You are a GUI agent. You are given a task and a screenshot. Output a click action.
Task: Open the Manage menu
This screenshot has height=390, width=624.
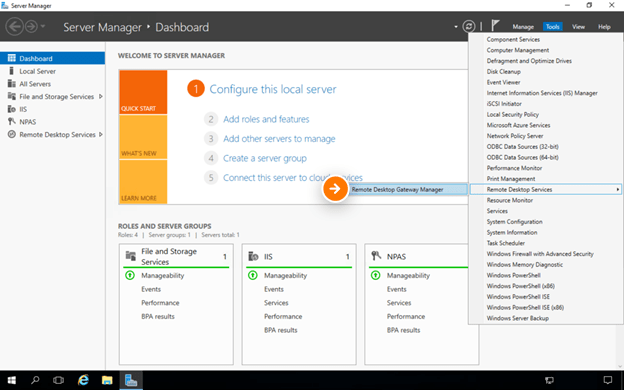(523, 27)
